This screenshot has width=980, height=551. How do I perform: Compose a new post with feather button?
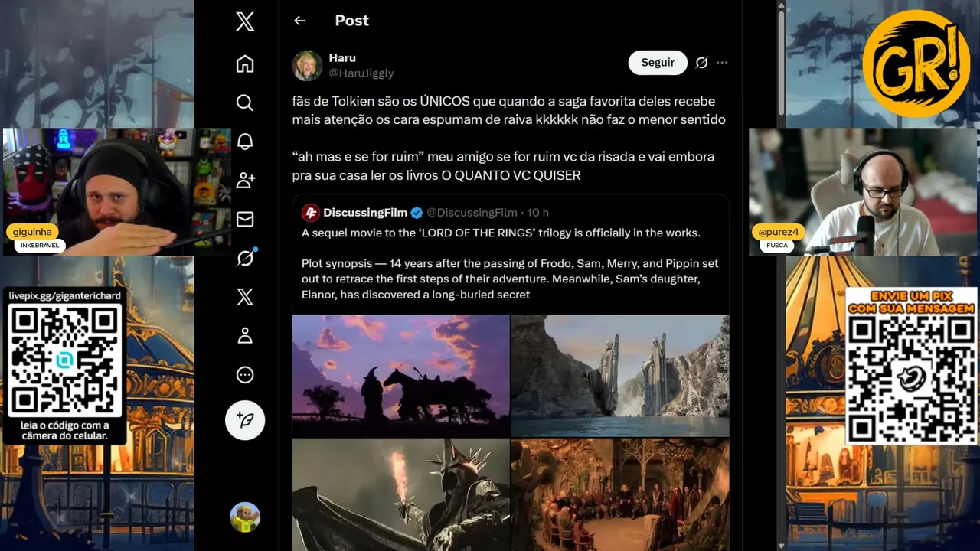pyautogui.click(x=245, y=420)
